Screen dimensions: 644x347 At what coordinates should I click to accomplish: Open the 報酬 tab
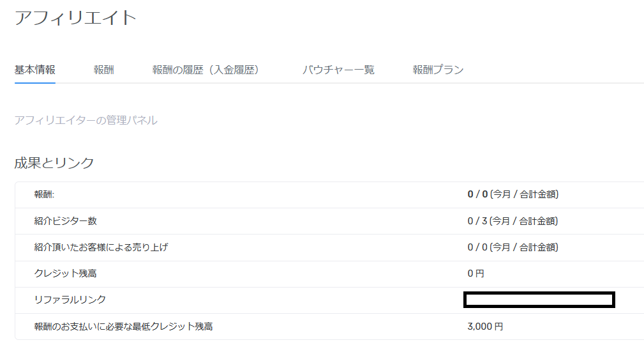point(103,70)
